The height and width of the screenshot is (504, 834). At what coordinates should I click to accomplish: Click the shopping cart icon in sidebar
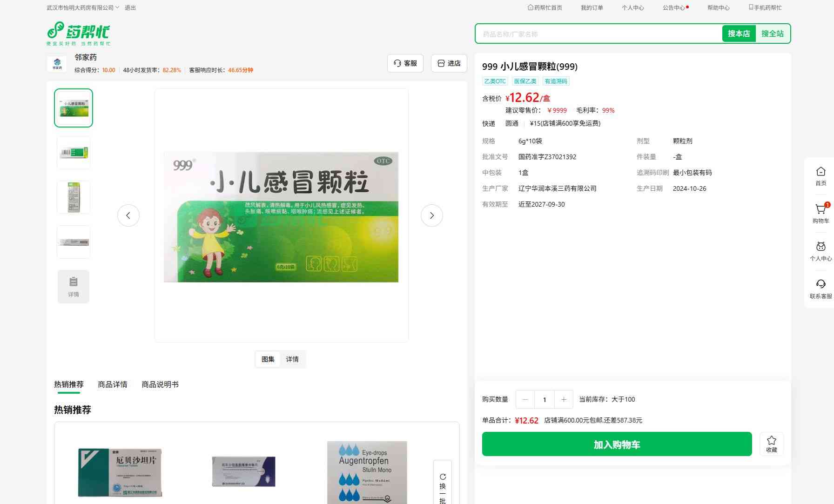point(821,210)
